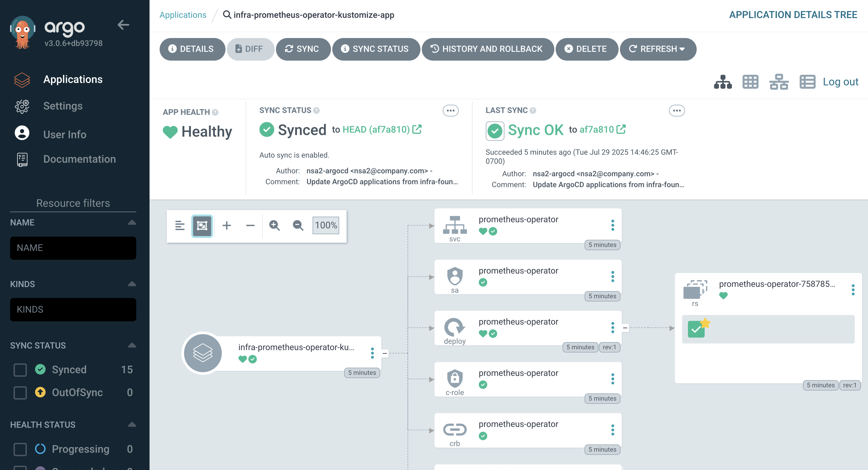Click the plus expand-all icon
Image resolution: width=868 pixels, height=470 pixels.
click(227, 225)
